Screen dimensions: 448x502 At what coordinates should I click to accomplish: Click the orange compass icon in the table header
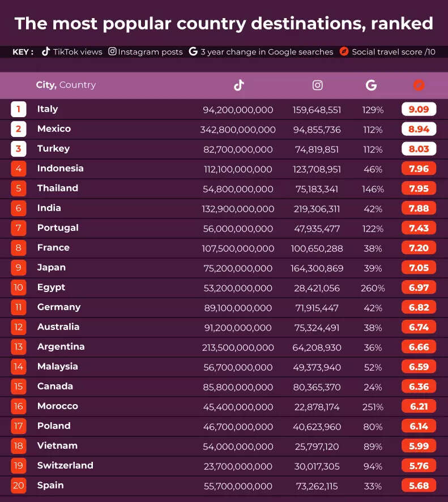click(419, 85)
